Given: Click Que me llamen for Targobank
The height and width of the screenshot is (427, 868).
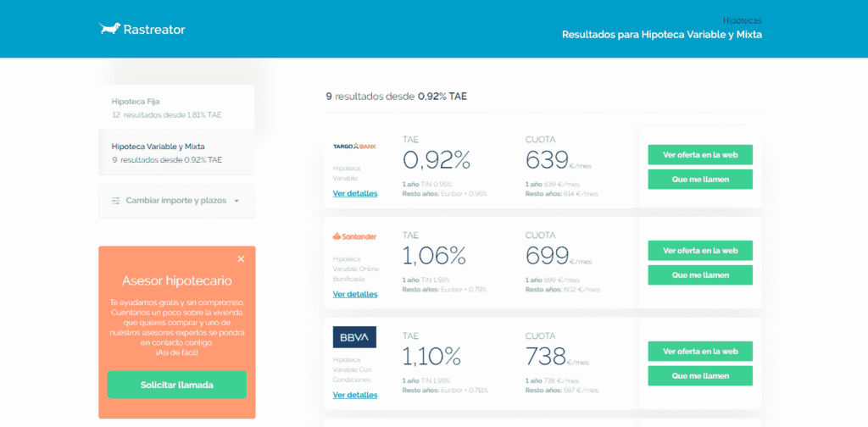Looking at the screenshot, I should point(700,180).
